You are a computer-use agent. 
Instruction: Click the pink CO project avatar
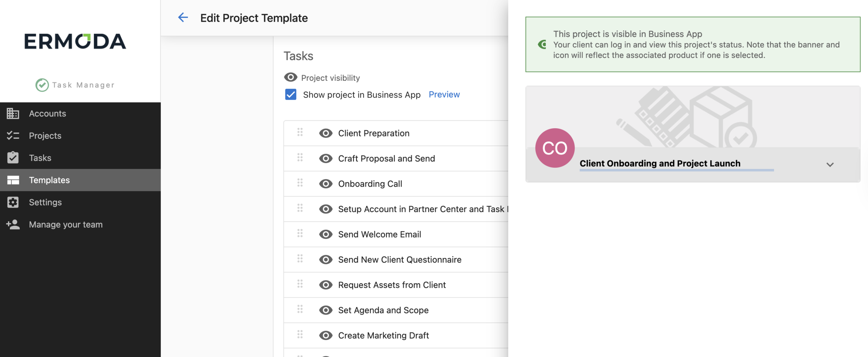coord(555,148)
